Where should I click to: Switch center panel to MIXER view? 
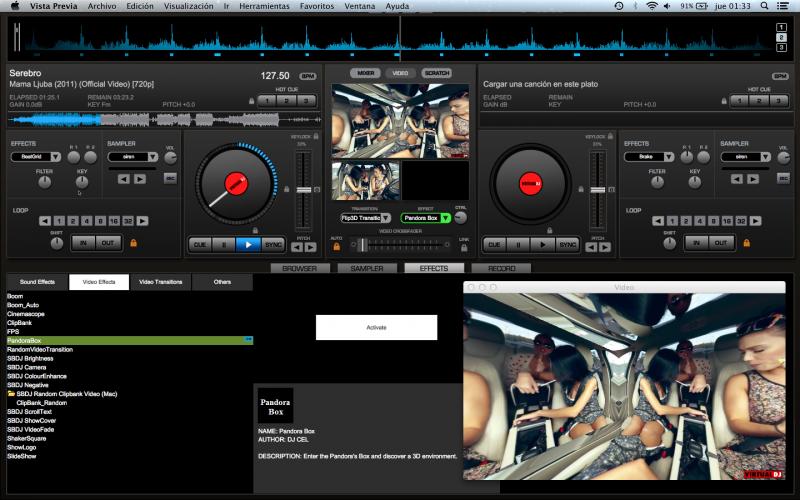pos(365,73)
